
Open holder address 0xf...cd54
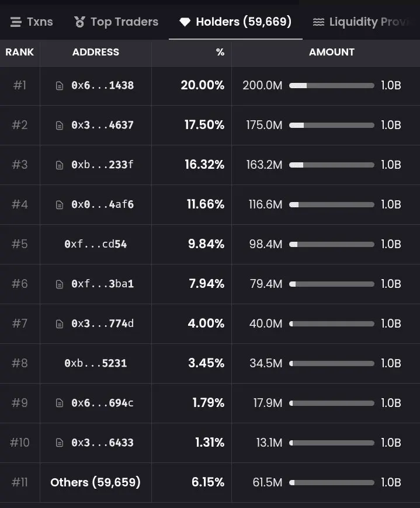96,244
